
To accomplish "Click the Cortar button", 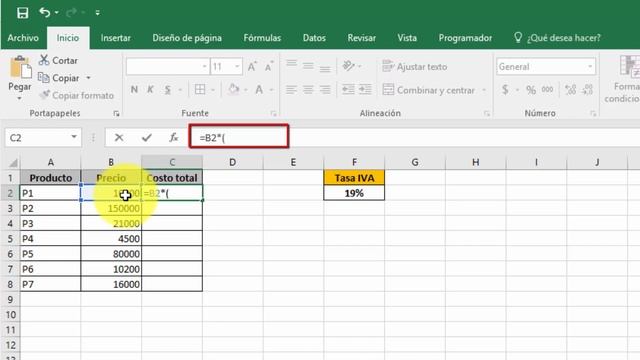I will [x=58, y=60].
